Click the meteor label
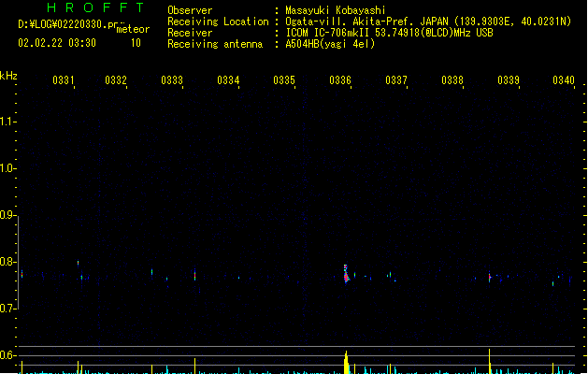This screenshot has height=374, width=588. pyautogui.click(x=133, y=29)
